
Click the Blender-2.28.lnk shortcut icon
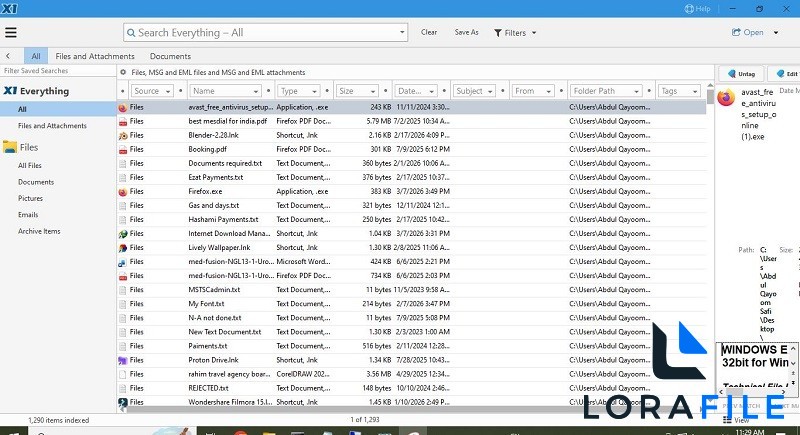click(122, 136)
